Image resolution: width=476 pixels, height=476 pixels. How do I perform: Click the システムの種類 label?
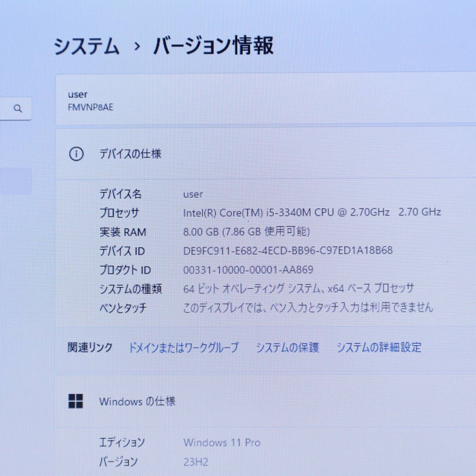tap(131, 289)
